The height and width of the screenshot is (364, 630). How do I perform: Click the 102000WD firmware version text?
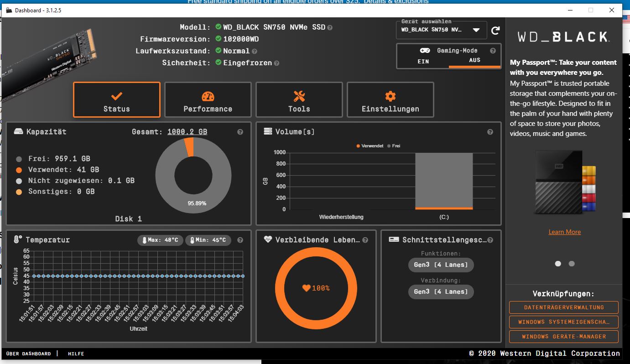click(x=241, y=39)
